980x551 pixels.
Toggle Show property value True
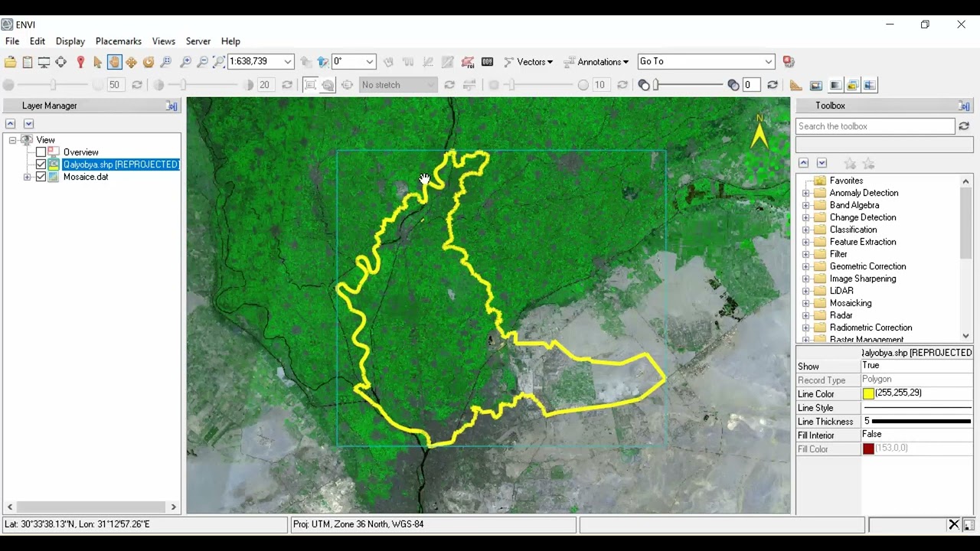[916, 366]
